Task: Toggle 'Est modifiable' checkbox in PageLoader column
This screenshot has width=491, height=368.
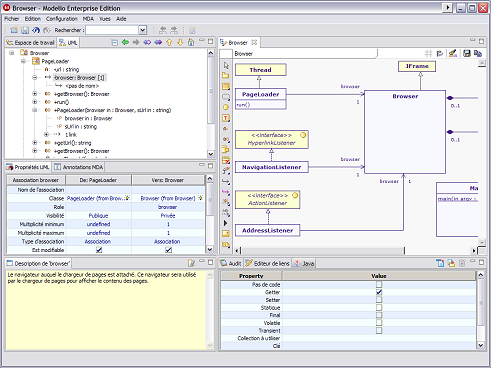Action: (99, 250)
